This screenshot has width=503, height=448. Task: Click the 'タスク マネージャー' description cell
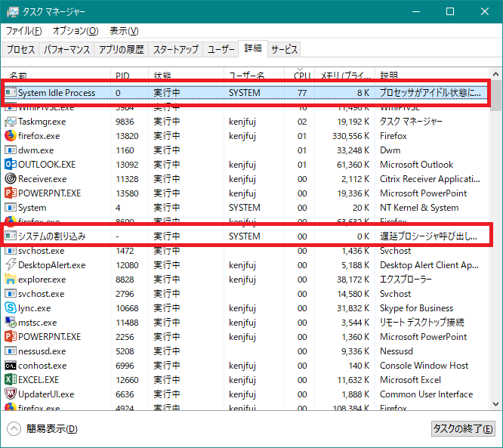click(x=411, y=122)
